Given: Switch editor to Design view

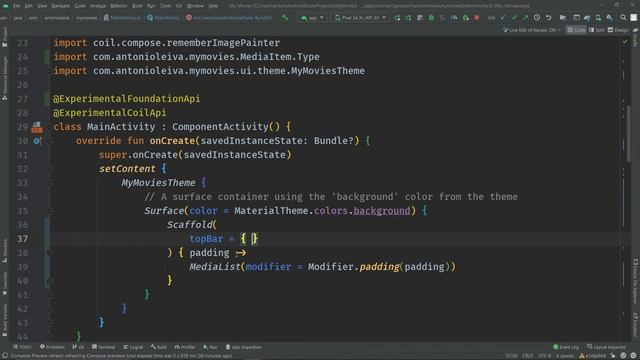Looking at the screenshot, I should pos(618,30).
